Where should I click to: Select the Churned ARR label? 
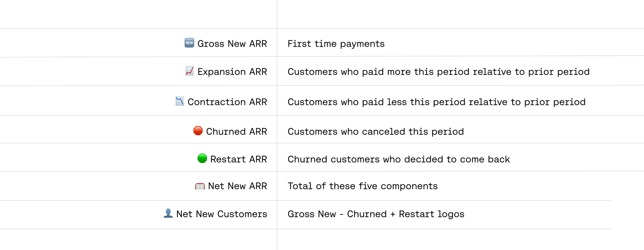coord(237,132)
